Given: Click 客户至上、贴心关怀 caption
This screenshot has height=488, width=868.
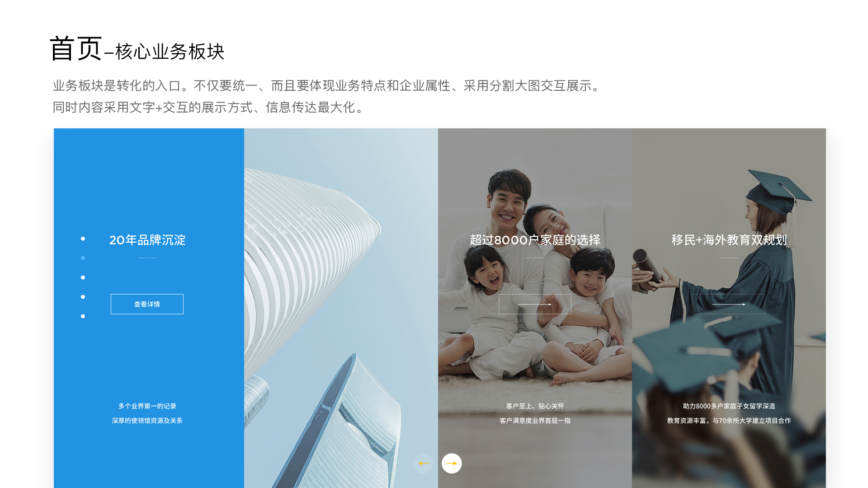Looking at the screenshot, I should pyautogui.click(x=535, y=406).
